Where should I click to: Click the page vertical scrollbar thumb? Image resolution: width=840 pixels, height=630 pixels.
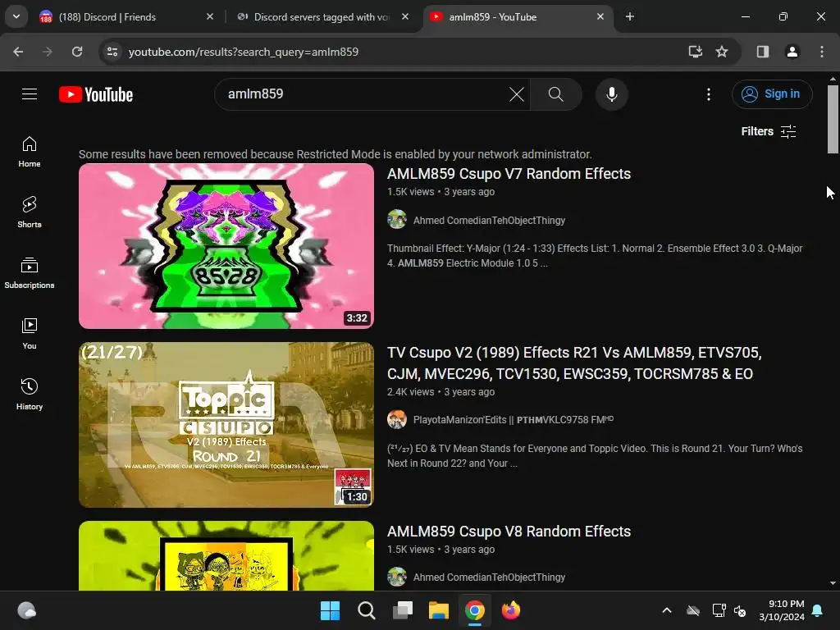tap(833, 119)
